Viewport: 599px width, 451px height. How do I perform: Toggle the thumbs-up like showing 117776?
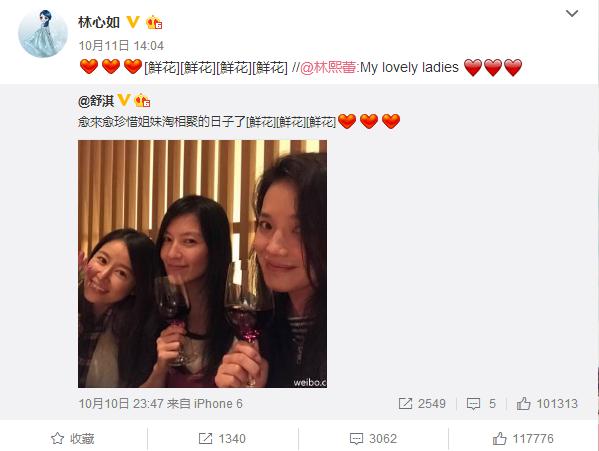tap(523, 438)
